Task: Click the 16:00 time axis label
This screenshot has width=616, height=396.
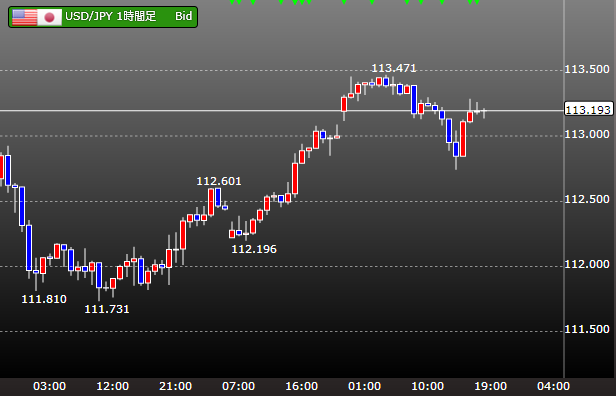Action: (x=301, y=386)
